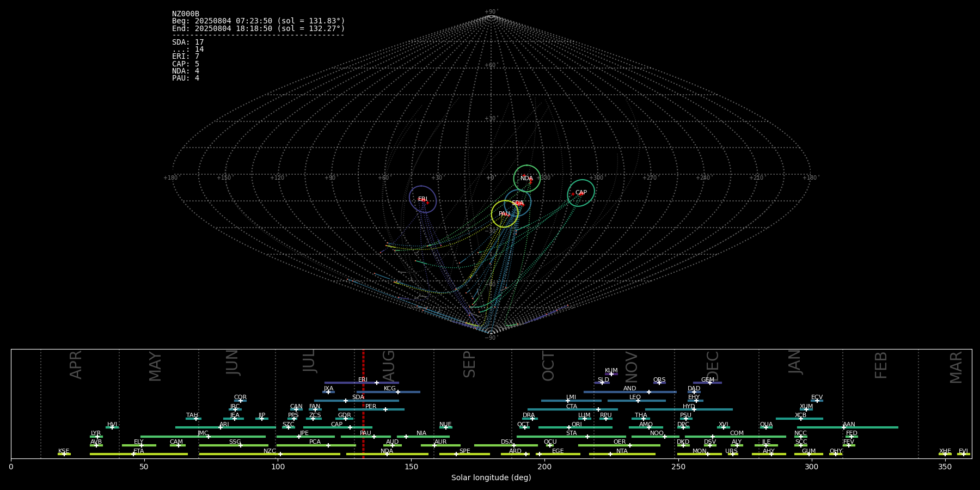Click the PCA shower bar in timeline

[316, 445]
